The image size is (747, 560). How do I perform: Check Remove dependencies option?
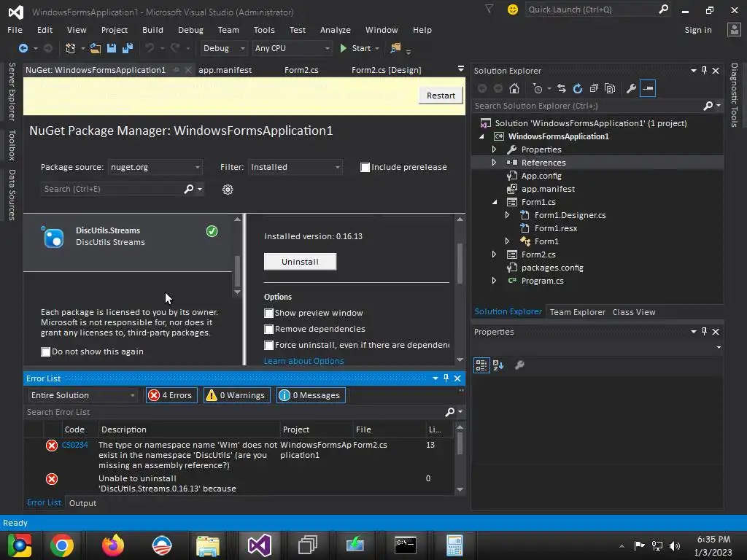click(x=268, y=330)
